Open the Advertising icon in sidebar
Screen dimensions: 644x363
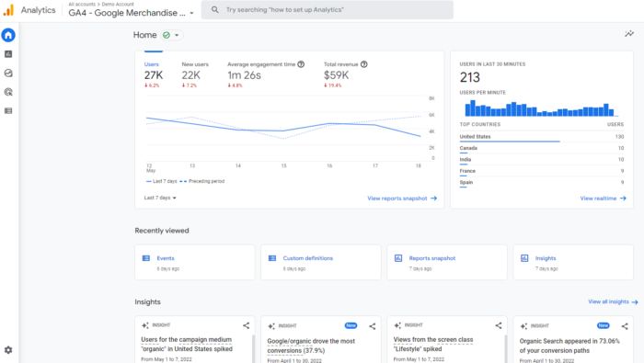pos(8,92)
